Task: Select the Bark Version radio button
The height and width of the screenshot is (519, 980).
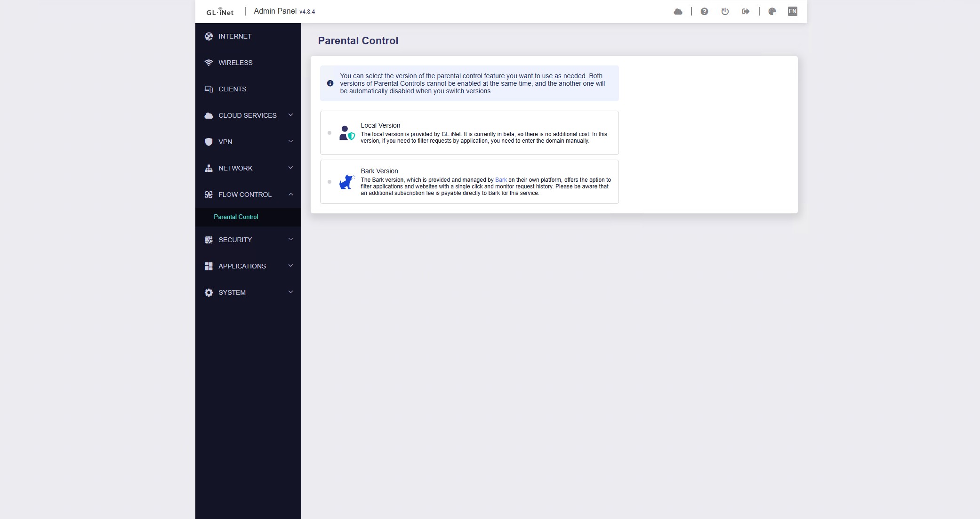Action: pyautogui.click(x=329, y=182)
